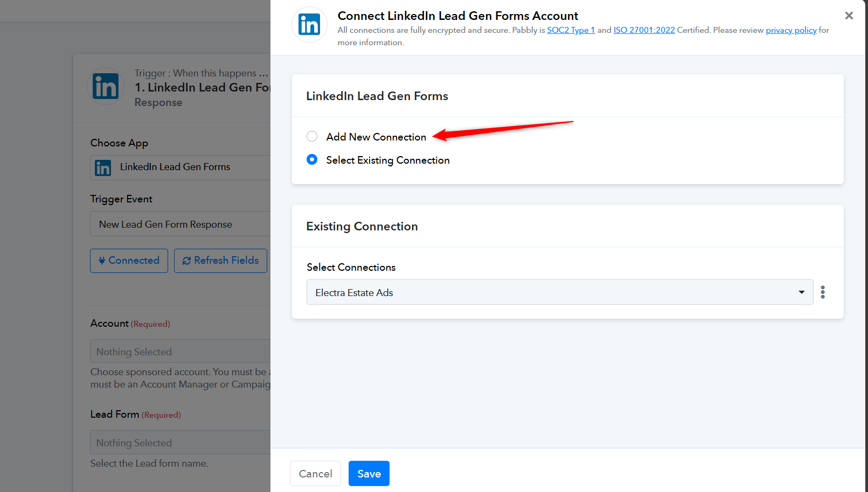Click the 'Select the Lead form name.' hint text
Viewport: 868px width, 492px height.
pos(149,463)
